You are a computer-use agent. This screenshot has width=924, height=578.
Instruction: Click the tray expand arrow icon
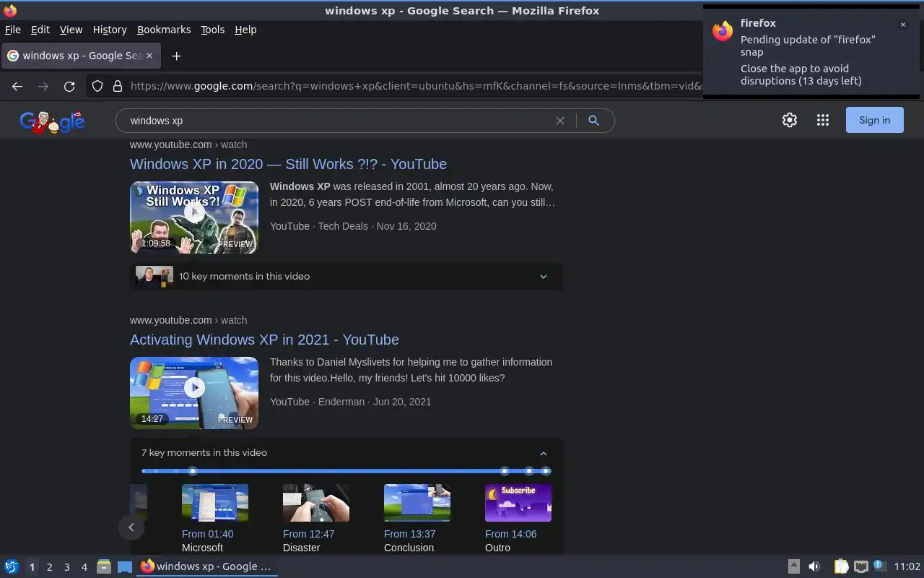tap(793, 566)
